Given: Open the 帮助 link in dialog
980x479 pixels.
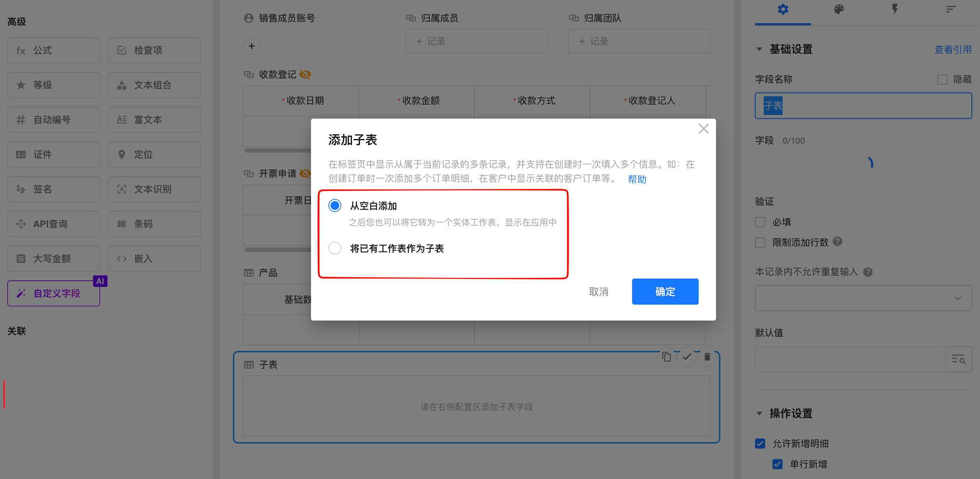Looking at the screenshot, I should click(637, 179).
